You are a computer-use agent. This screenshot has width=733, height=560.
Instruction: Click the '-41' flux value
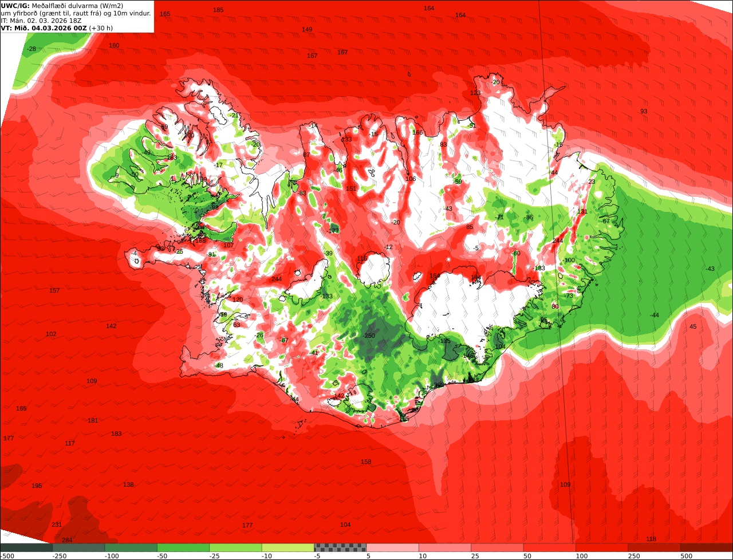pyautogui.click(x=314, y=353)
